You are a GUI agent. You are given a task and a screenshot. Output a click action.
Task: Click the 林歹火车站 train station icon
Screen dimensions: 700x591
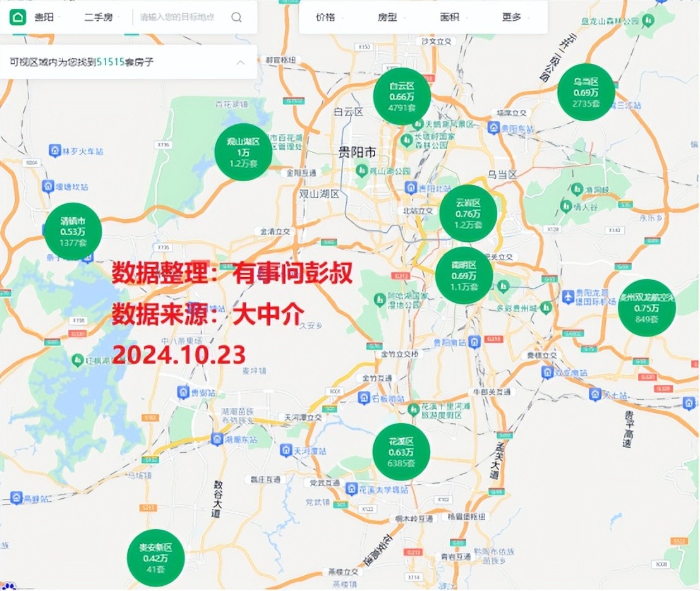tap(55, 151)
